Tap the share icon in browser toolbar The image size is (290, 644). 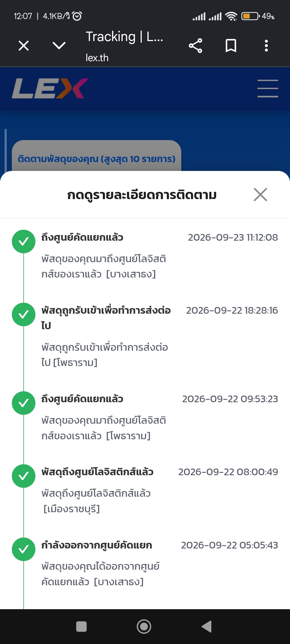tap(195, 46)
